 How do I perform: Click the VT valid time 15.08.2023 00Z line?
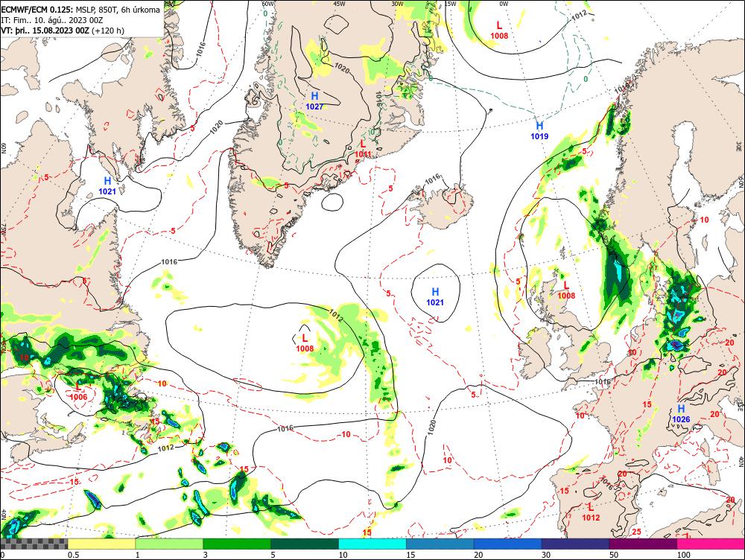pos(63,31)
